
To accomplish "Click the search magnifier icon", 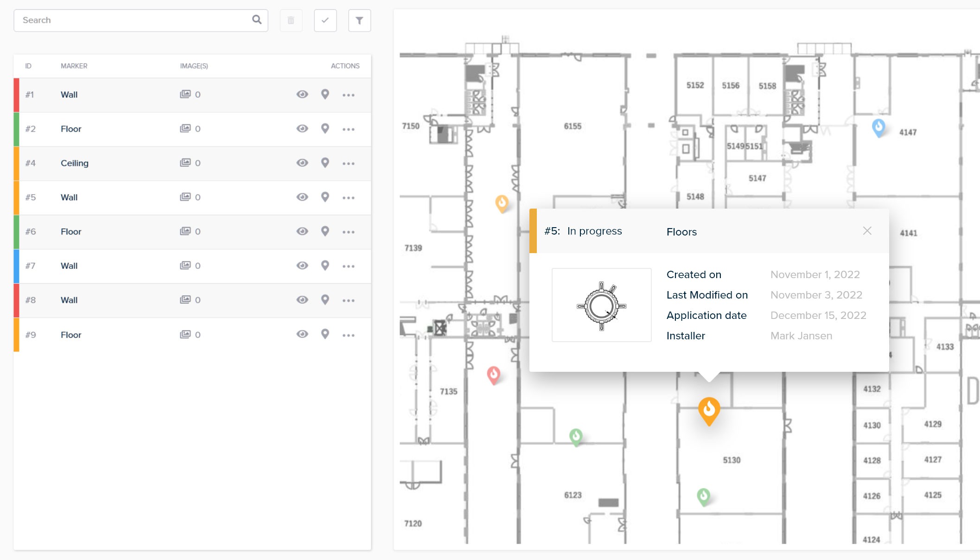I will pos(256,20).
